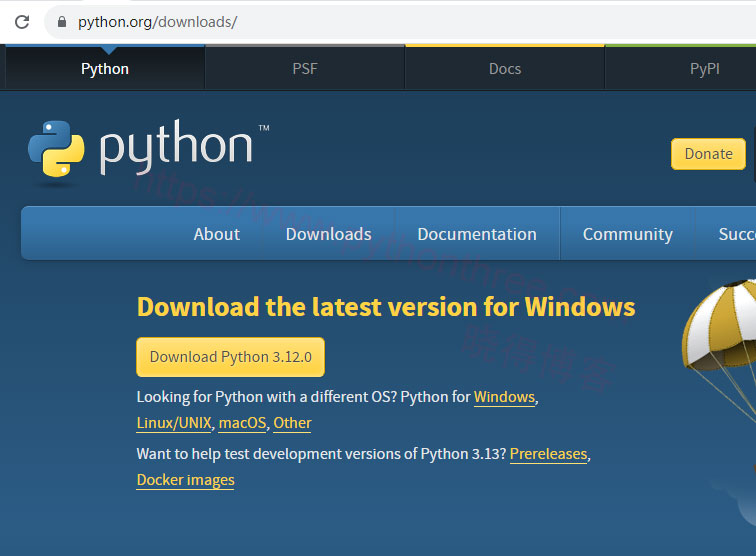Open the macOS downloads link
756x556 pixels.
(x=243, y=423)
